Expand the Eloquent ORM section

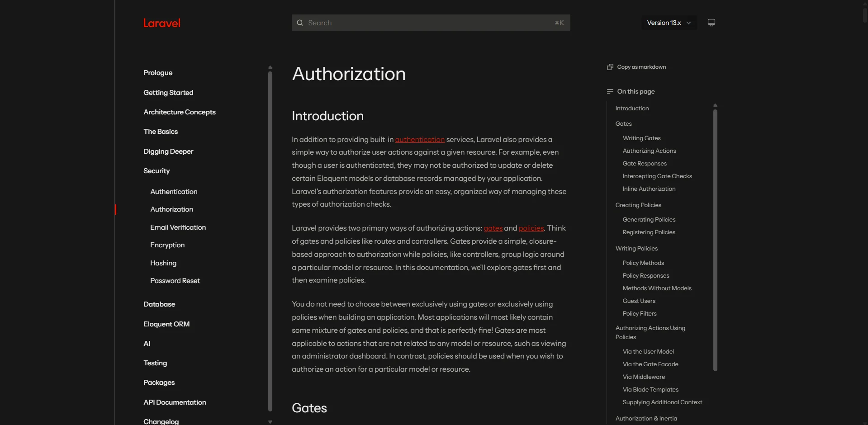pyautogui.click(x=166, y=324)
